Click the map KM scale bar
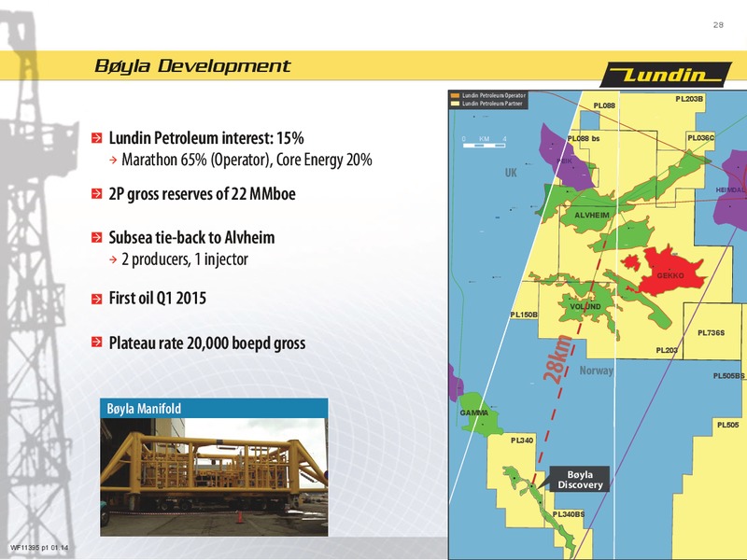The width and height of the screenshot is (747, 560). [484, 146]
